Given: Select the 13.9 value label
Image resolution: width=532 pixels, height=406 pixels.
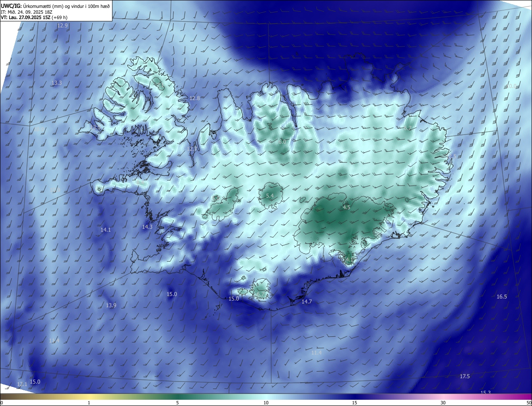Looking at the screenshot, I should coord(111,306).
